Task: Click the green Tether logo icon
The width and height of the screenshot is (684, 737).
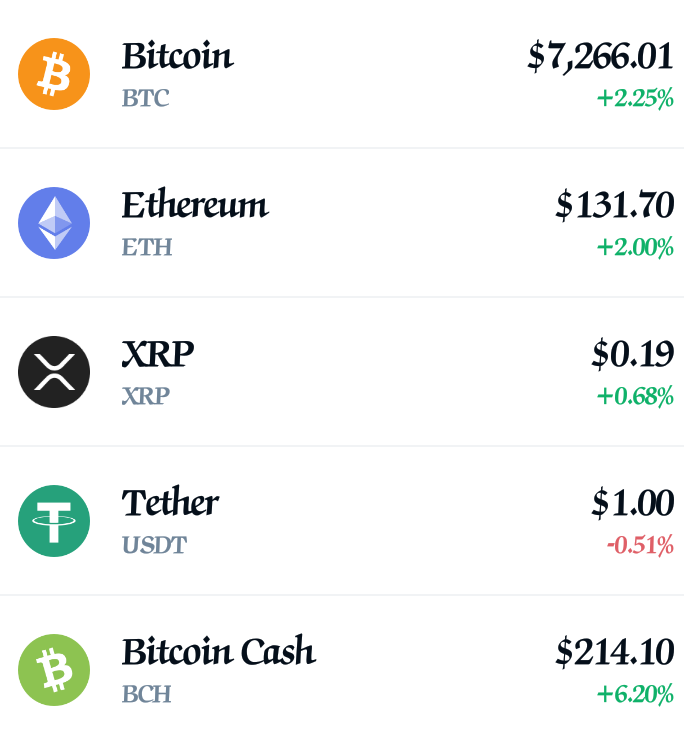Action: click(54, 521)
